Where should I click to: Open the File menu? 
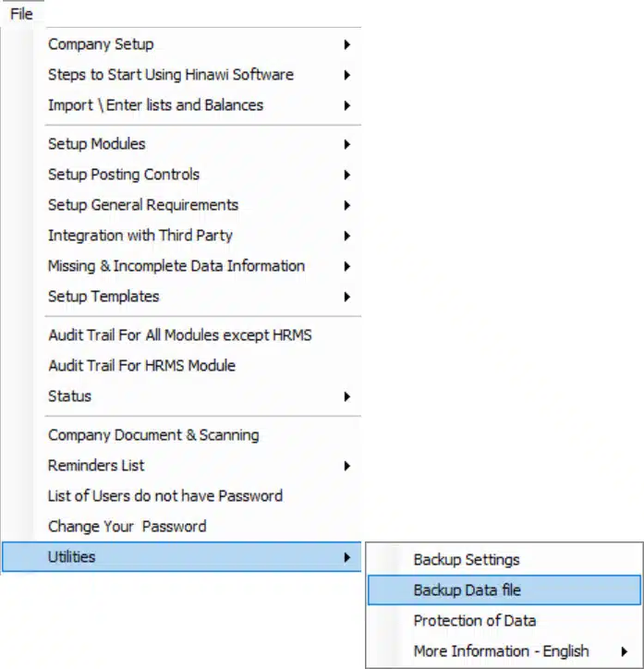pos(21,14)
